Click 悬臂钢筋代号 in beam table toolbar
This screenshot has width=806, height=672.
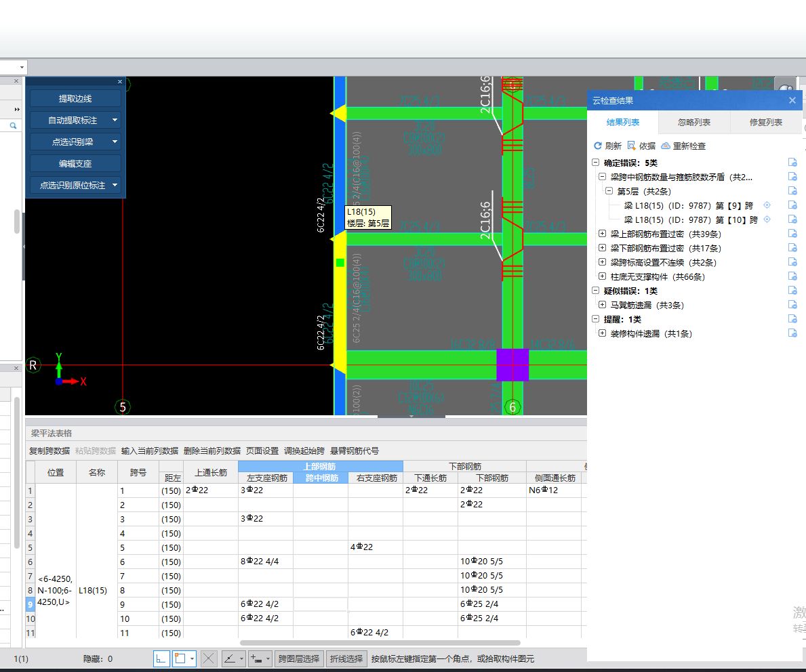[x=354, y=450]
